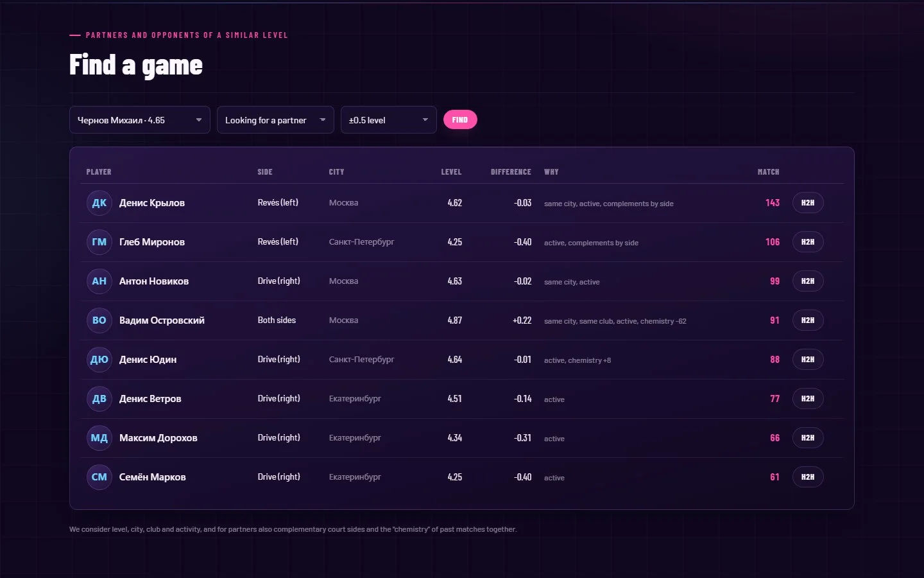Click the ДВ avatar of Денис Ветров

click(99, 399)
